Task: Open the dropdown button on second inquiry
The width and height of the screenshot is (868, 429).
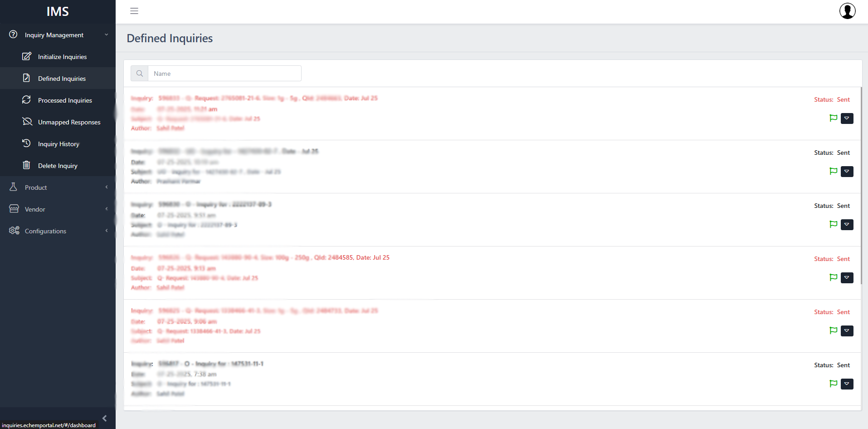Action: 847,172
